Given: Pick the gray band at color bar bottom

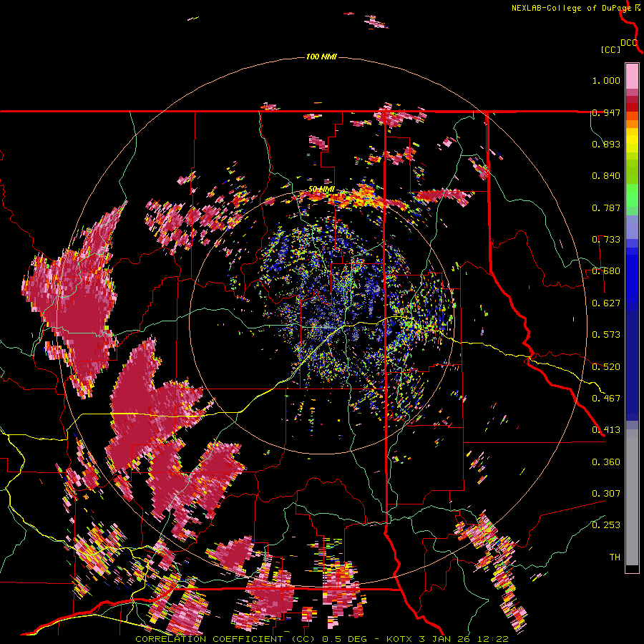Looking at the screenshot, I should (632, 497).
